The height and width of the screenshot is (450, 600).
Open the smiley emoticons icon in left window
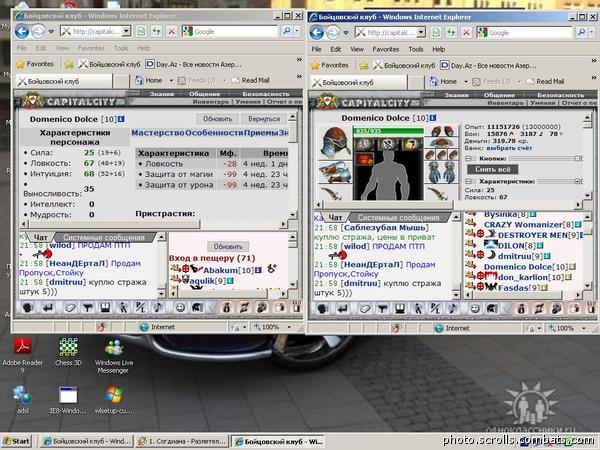(x=180, y=308)
